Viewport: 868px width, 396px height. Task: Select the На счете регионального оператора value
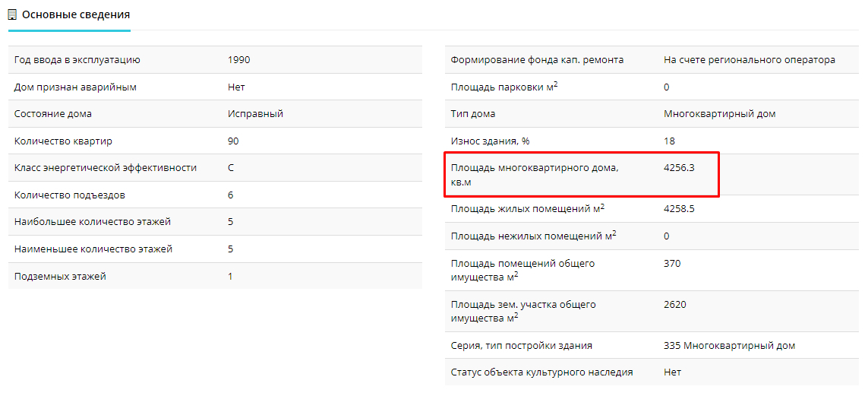pyautogui.click(x=749, y=60)
